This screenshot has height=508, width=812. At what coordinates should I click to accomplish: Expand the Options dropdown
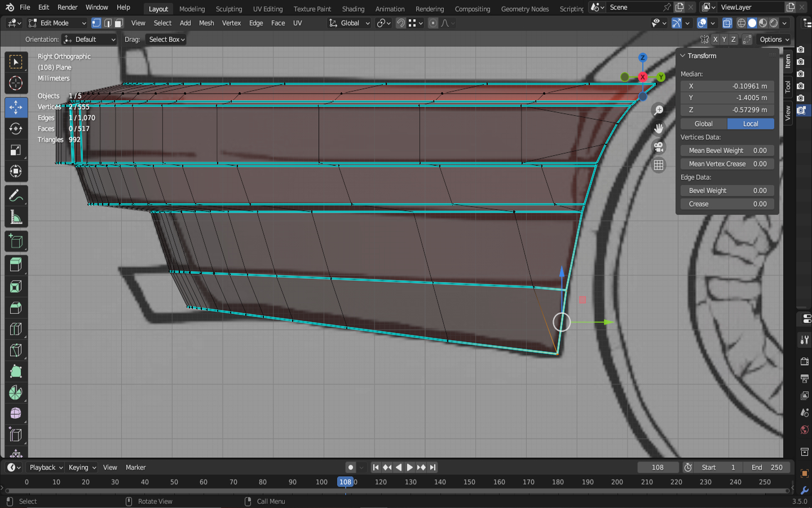(774, 40)
